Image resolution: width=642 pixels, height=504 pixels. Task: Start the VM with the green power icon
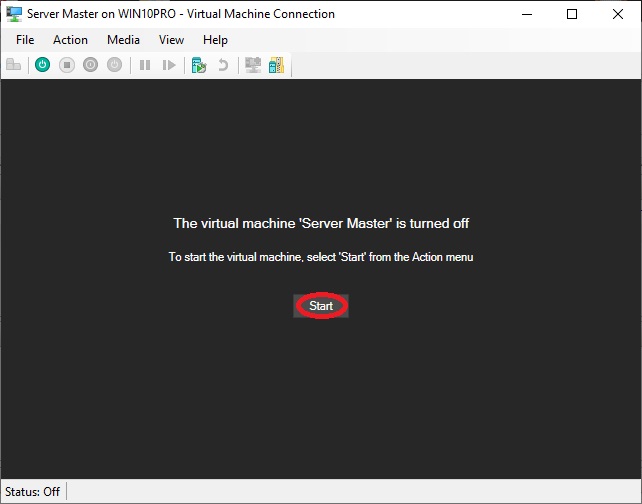(43, 65)
